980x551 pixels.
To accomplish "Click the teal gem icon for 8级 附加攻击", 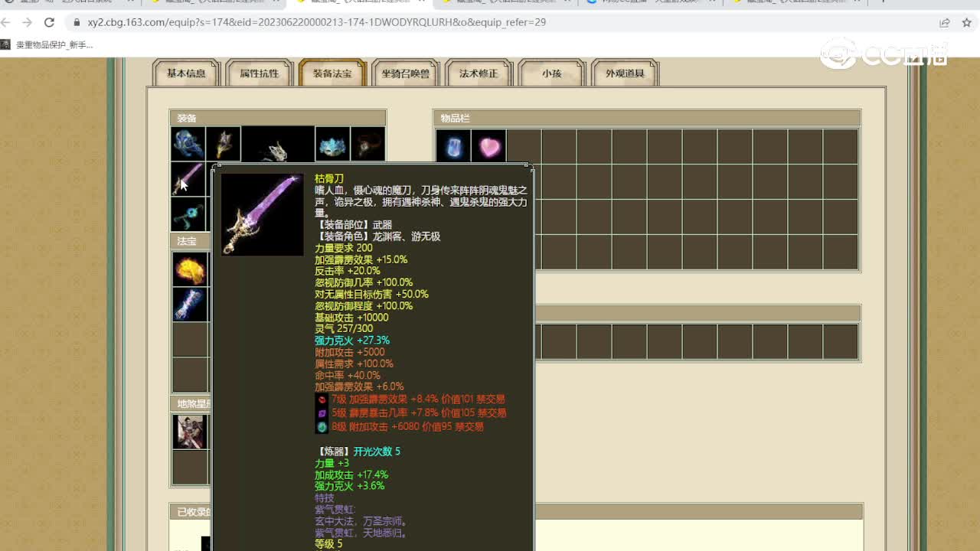I will coord(322,427).
